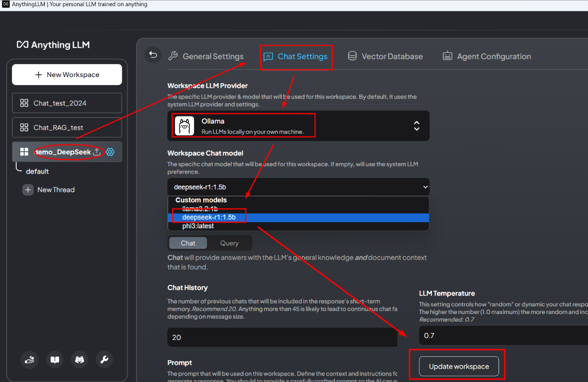Click the grid icon beside Chat_test_2024
This screenshot has height=382, width=588.
pyautogui.click(x=24, y=103)
